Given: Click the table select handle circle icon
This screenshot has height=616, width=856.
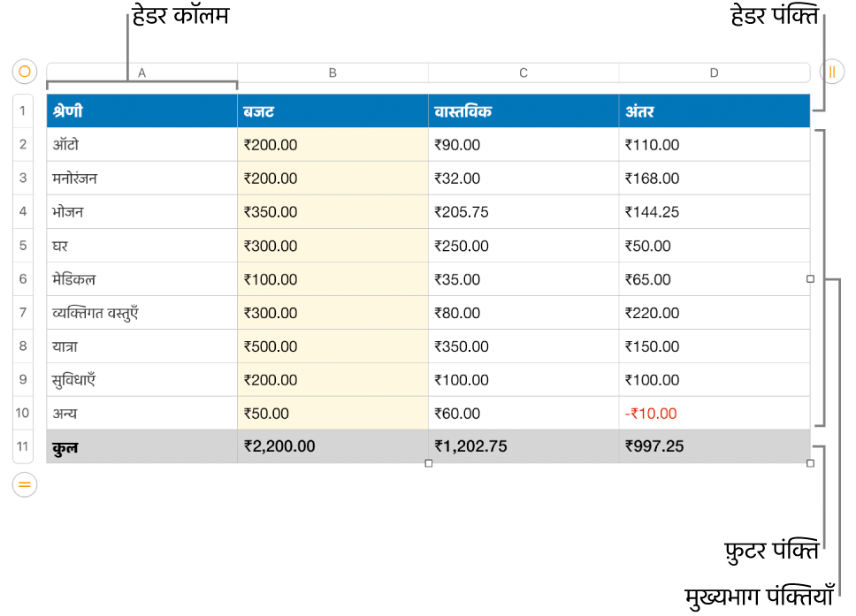Looking at the screenshot, I should tap(25, 72).
